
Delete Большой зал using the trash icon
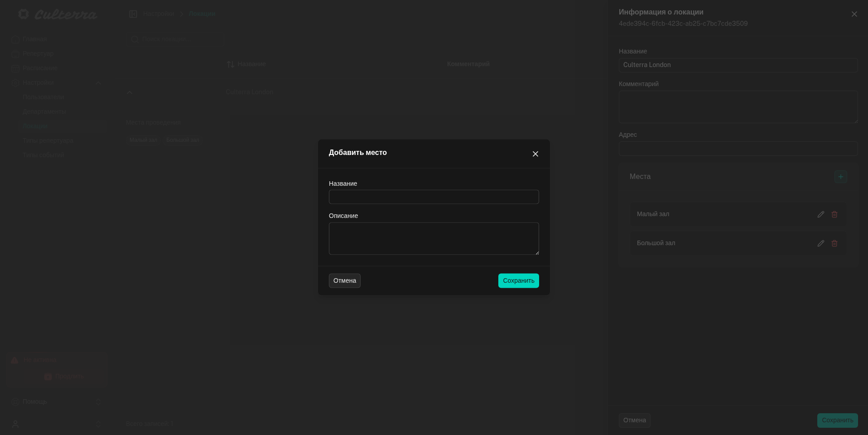(834, 243)
